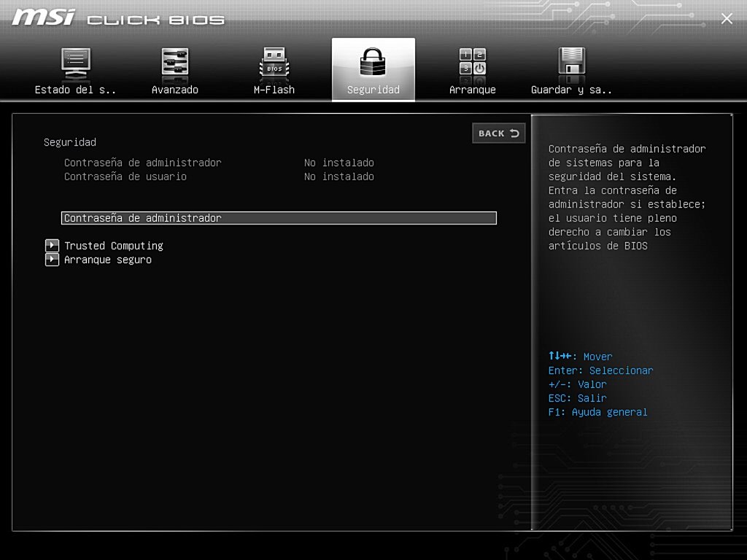Expand the Trusted Computing arrow
The width and height of the screenshot is (747, 560).
[52, 246]
